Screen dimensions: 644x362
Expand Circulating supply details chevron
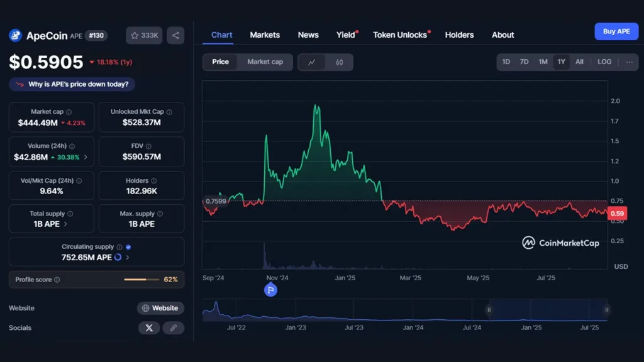click(x=127, y=257)
